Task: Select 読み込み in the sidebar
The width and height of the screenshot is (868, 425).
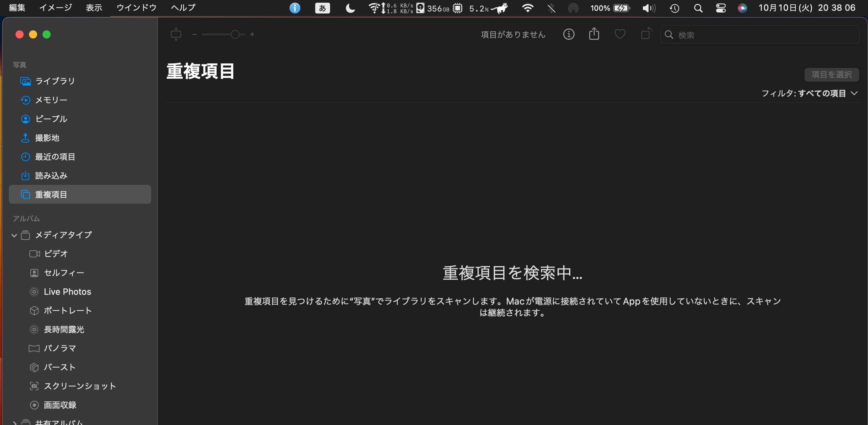Action: click(51, 176)
